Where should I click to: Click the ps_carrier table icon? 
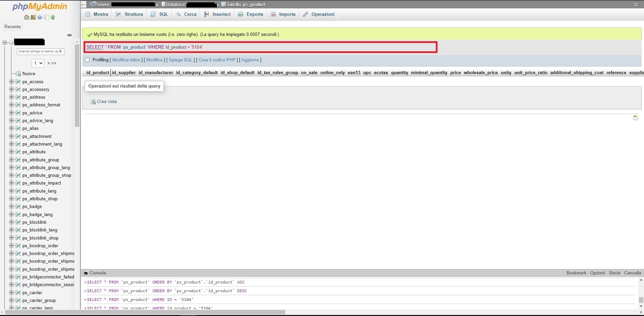pos(18,293)
